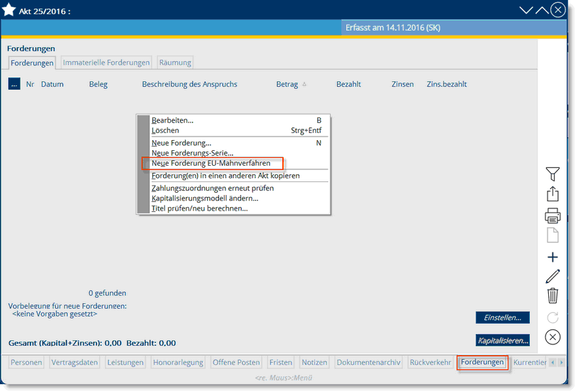Screen dimensions: 576x392
Task: Open the Dokumentenarchiv bottom tab
Action: click(368, 363)
